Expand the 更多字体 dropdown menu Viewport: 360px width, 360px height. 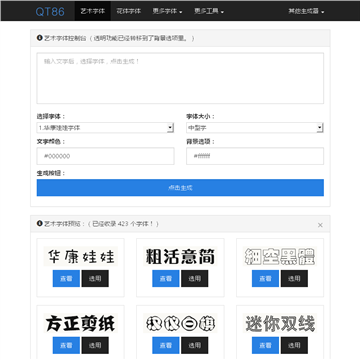point(167,11)
